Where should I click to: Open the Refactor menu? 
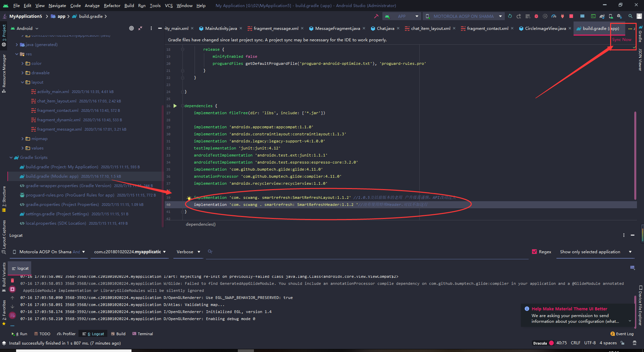(x=112, y=5)
